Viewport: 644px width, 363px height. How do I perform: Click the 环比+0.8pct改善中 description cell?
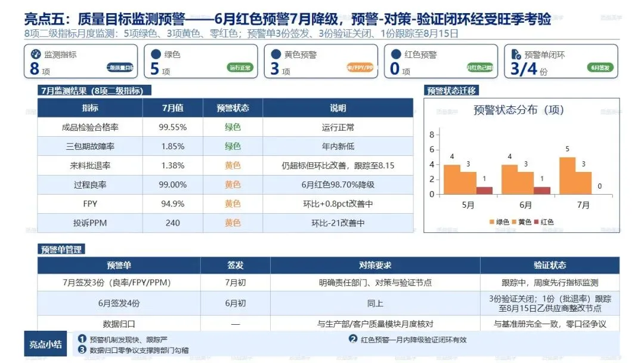pyautogui.click(x=338, y=204)
